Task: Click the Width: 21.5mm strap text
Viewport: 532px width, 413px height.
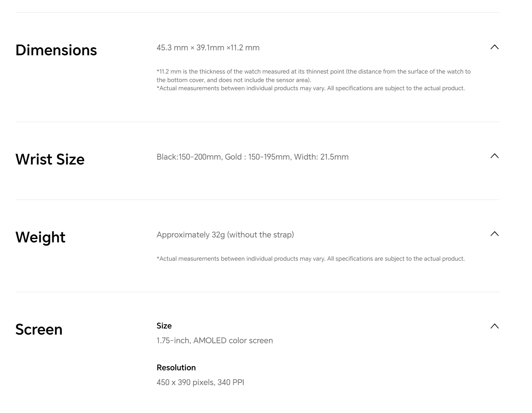Action: [321, 157]
